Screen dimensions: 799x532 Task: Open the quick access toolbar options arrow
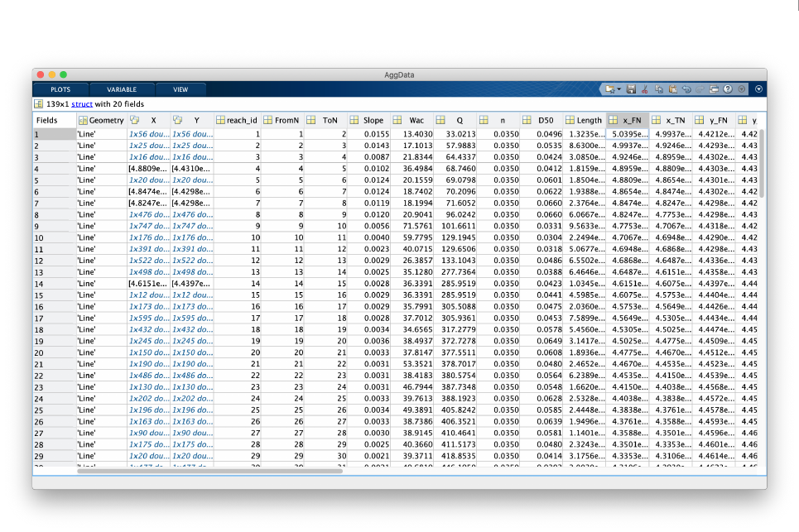[742, 89]
